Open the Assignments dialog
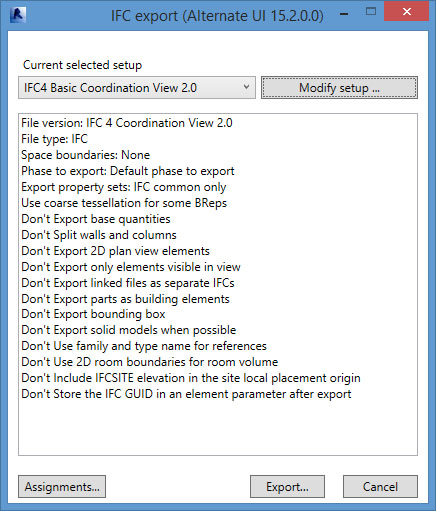 (62, 487)
